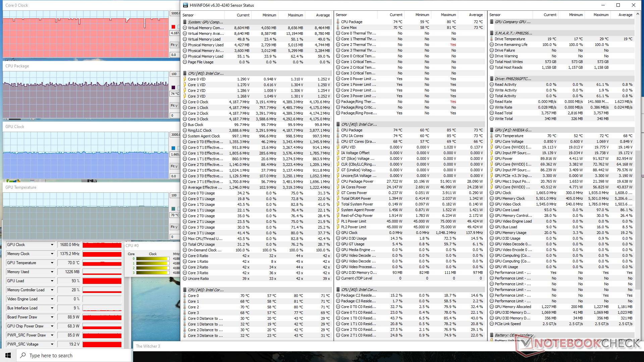This screenshot has width=644, height=362.
Task: Click the icon beside Bus Clock row
Action: pyautogui.click(x=185, y=125)
